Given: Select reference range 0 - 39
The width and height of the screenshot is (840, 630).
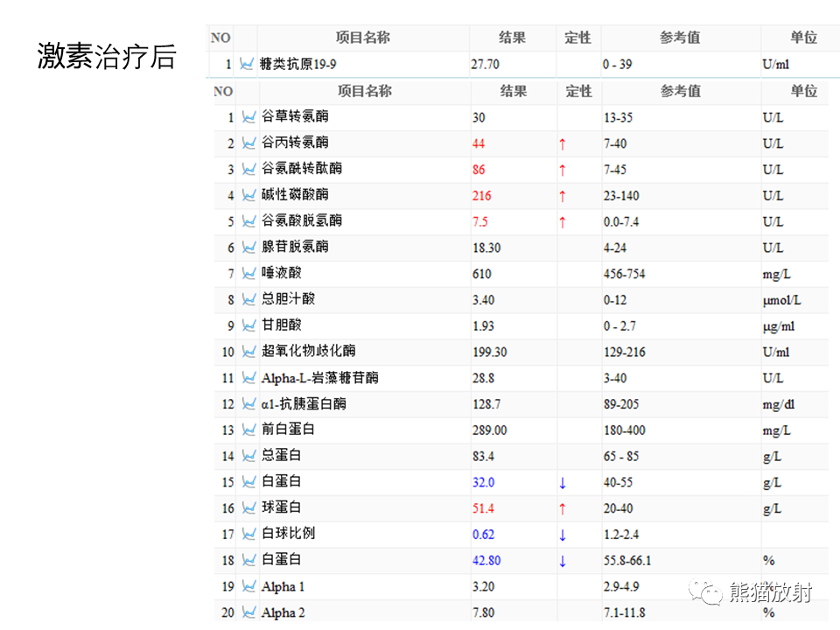Looking at the screenshot, I should 617,65.
